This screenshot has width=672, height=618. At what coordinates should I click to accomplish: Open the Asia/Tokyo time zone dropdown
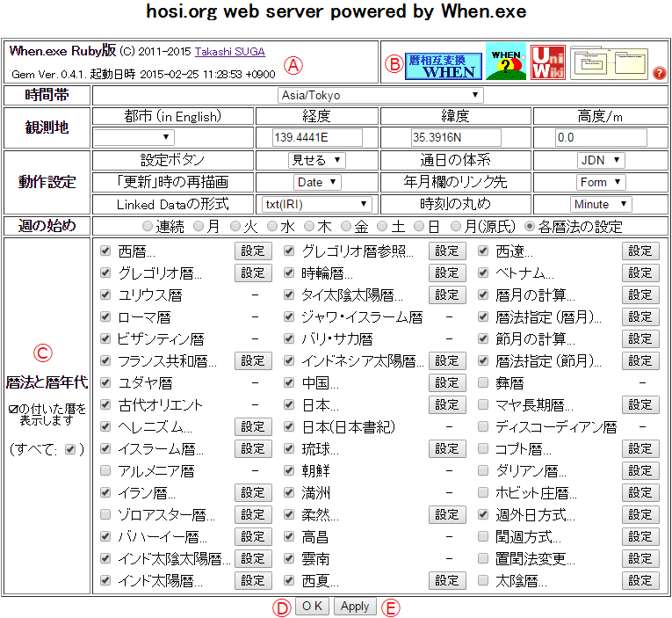tap(380, 95)
